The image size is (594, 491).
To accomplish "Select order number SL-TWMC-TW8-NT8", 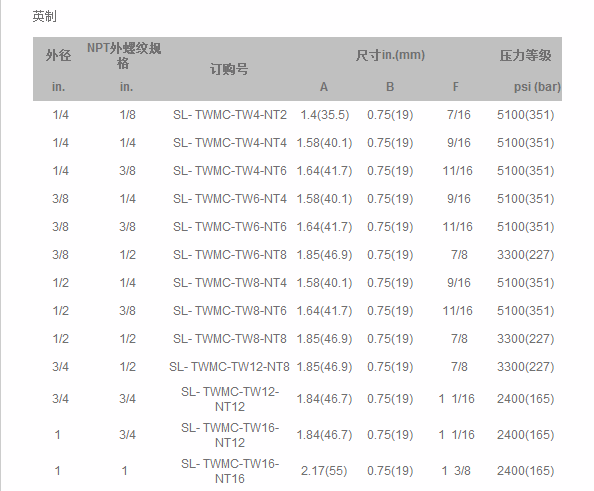I will click(x=230, y=339).
